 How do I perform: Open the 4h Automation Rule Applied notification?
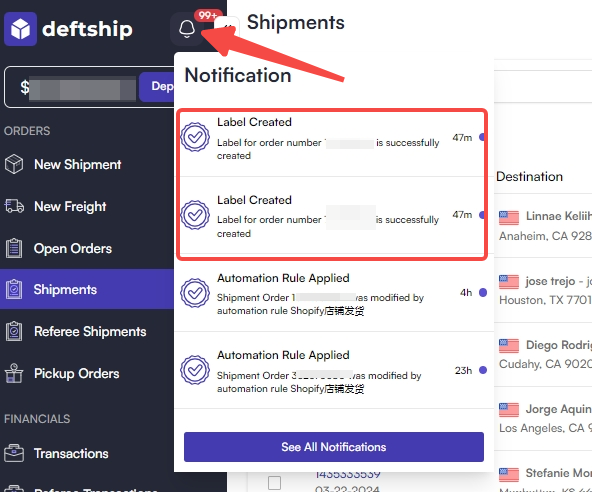coord(334,293)
